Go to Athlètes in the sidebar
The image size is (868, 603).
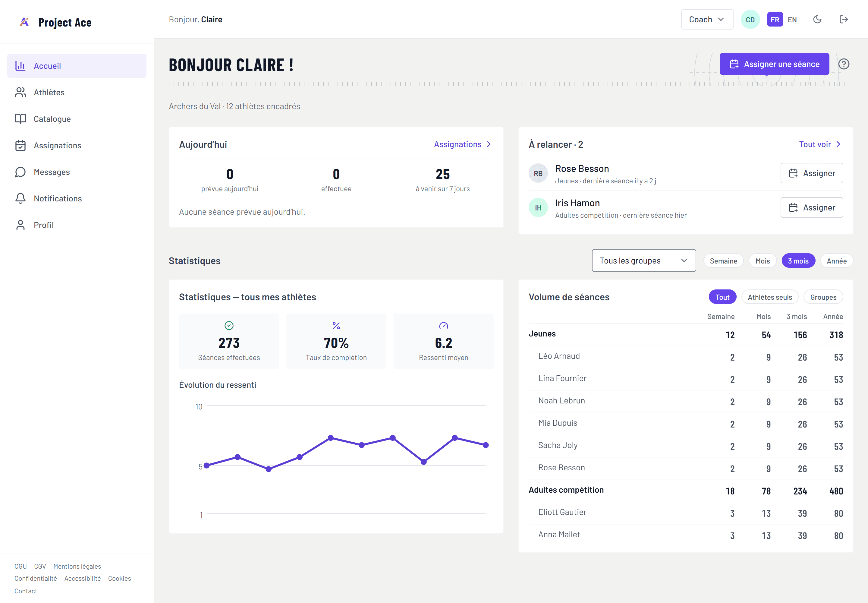(77, 92)
